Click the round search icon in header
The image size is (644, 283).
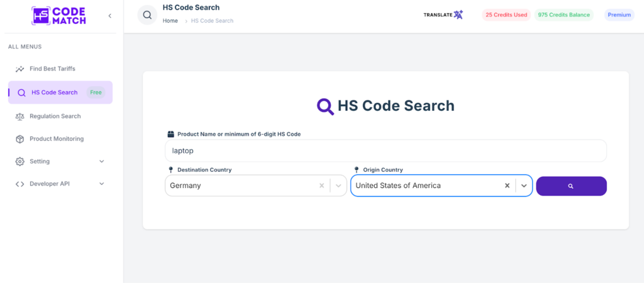pos(147,15)
